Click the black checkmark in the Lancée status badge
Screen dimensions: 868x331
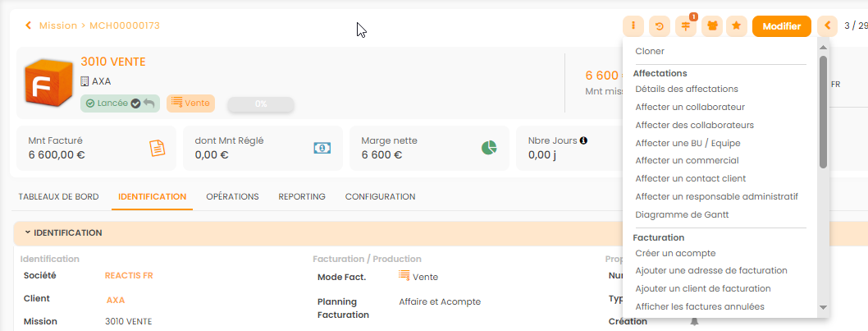[x=135, y=103]
